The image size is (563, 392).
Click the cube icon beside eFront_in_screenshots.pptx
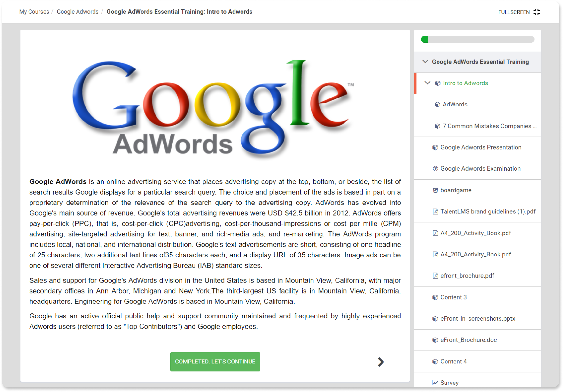[435, 319]
